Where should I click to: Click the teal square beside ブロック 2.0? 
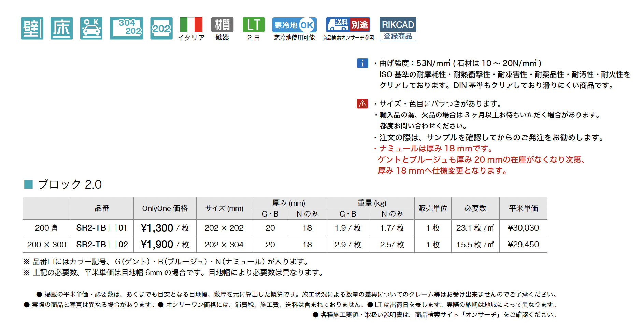click(28, 184)
